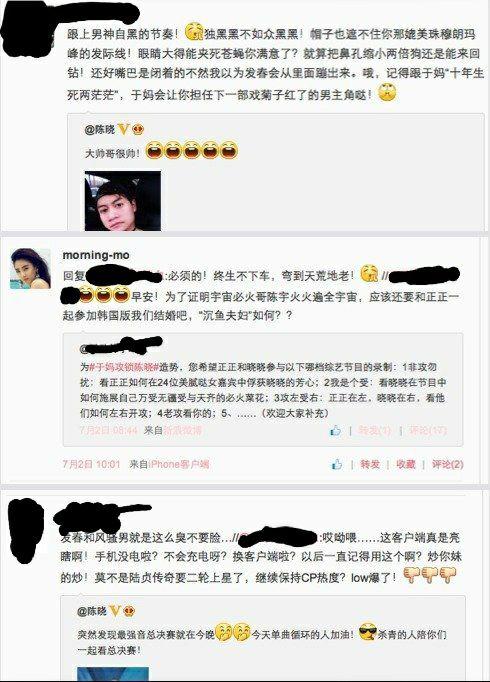Open the iPhone客户端 source link

(x=179, y=464)
